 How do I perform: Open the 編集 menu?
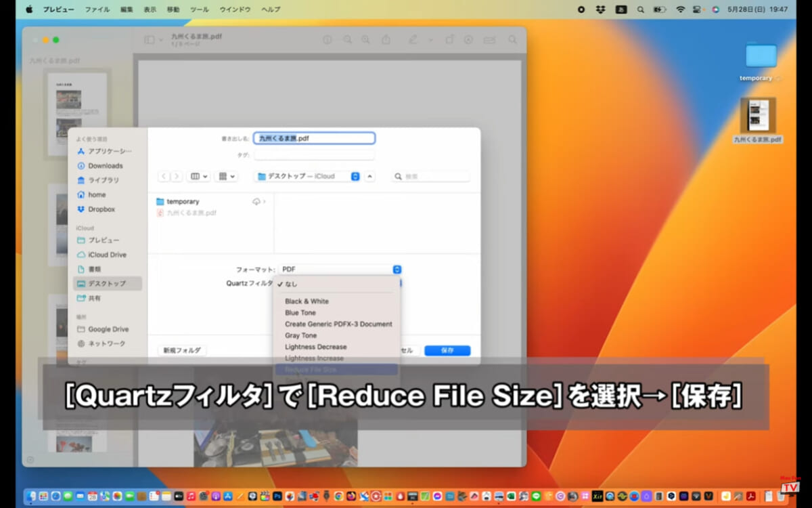[127, 9]
